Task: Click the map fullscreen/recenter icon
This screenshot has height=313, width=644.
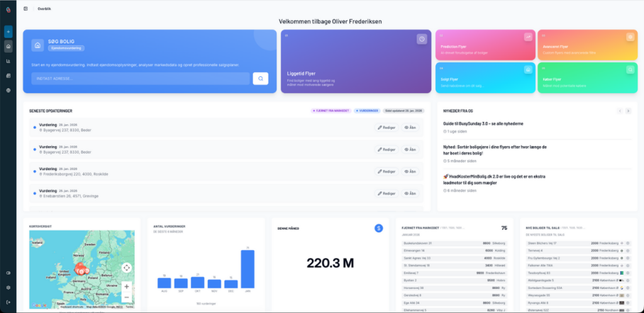Action: (x=126, y=268)
